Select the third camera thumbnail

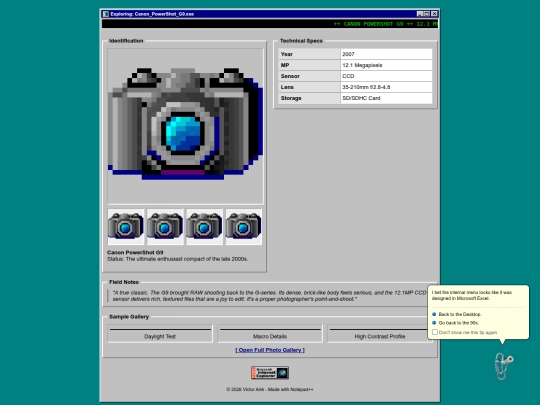click(x=204, y=227)
